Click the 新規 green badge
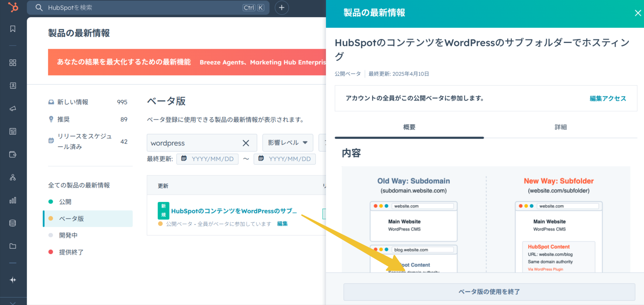Image resolution: width=644 pixels, height=305 pixels. point(163,211)
